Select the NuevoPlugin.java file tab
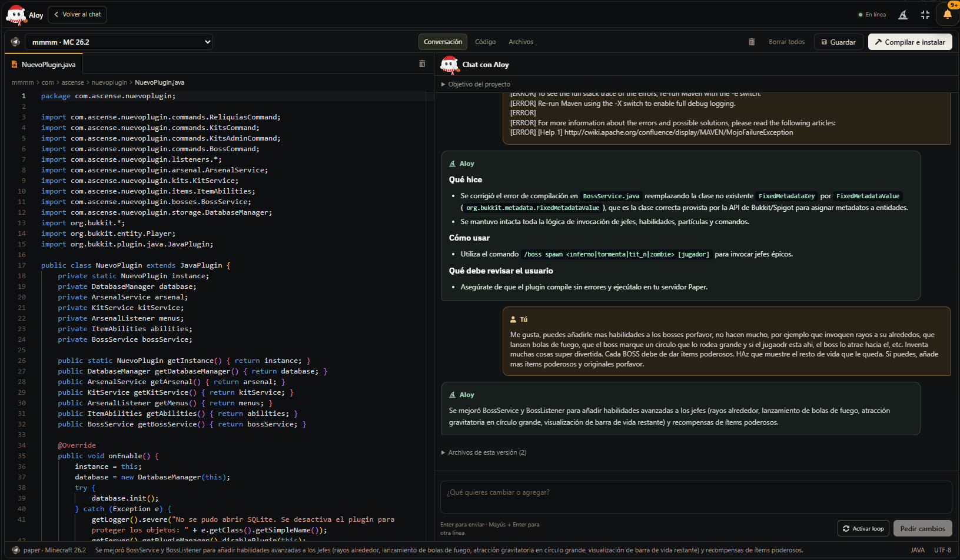Viewport: 960px width, 560px height. pyautogui.click(x=44, y=64)
